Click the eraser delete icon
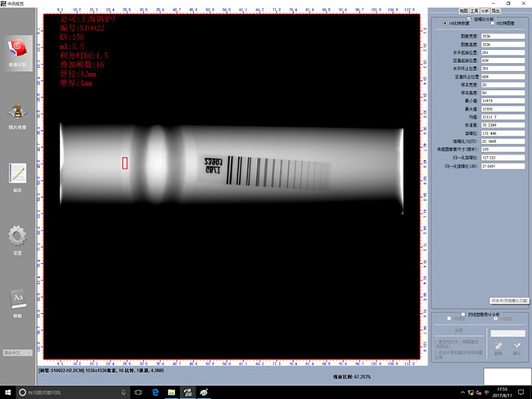This screenshot has width=532, height=399. (x=497, y=347)
